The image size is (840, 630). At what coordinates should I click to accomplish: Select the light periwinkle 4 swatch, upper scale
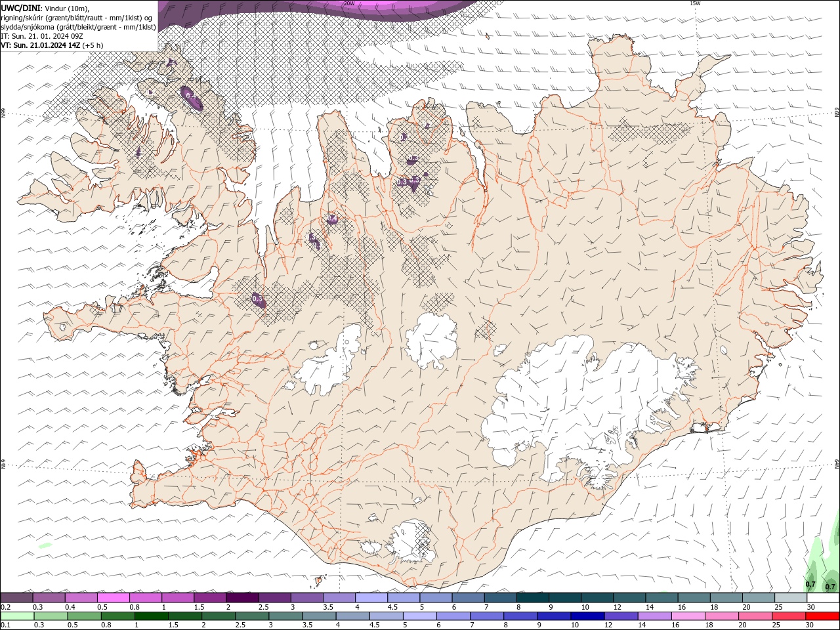coord(371,598)
